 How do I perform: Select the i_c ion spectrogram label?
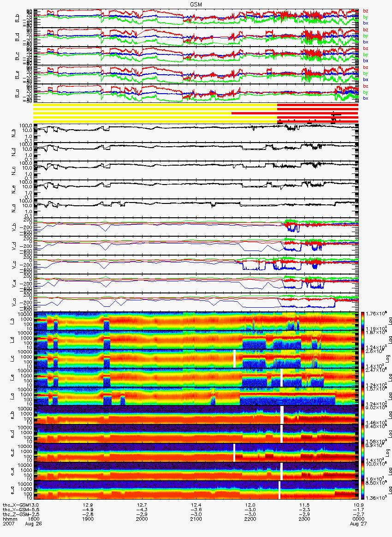[x=12, y=359]
